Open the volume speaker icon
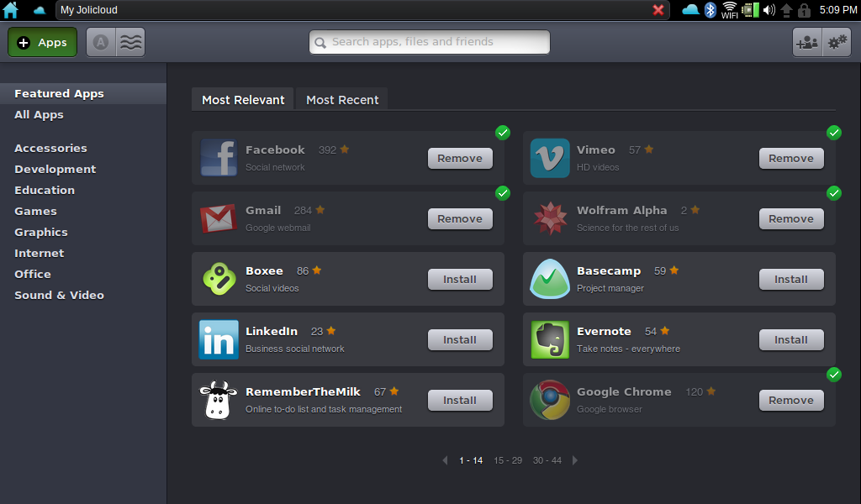 [769, 10]
